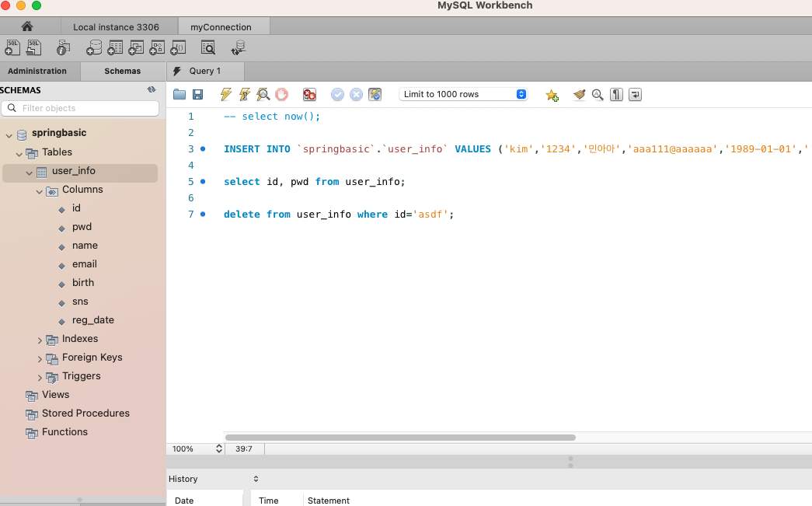Screen dimensions: 812x506
Task: Stop the running query
Action: click(281, 94)
